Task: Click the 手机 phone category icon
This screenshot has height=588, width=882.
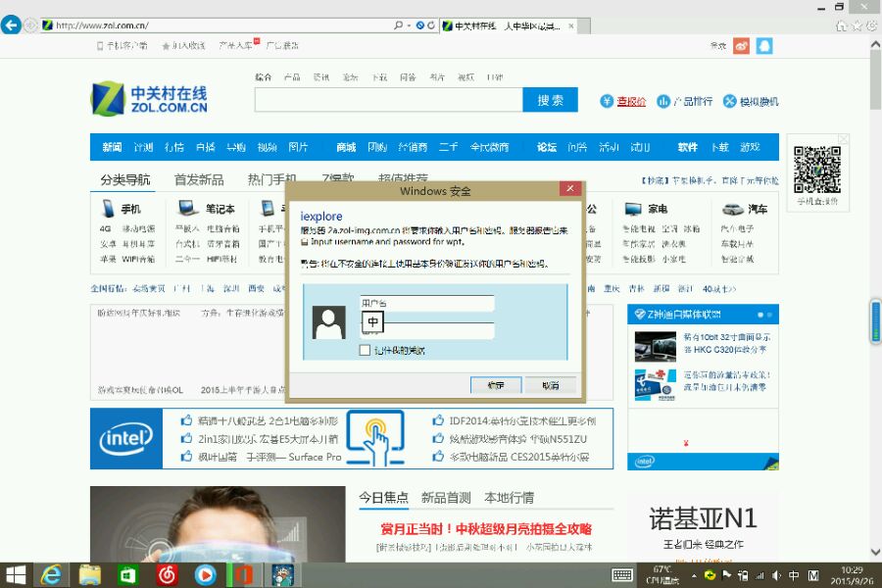Action: (108, 209)
